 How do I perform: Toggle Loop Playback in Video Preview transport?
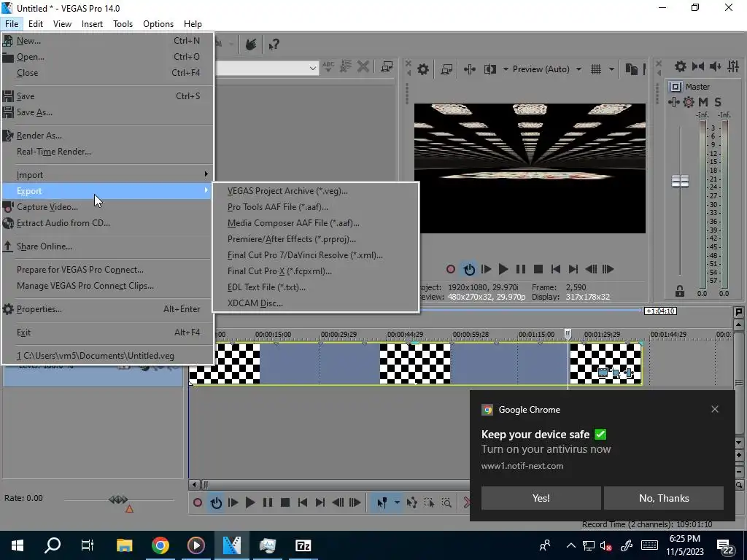[x=469, y=269]
